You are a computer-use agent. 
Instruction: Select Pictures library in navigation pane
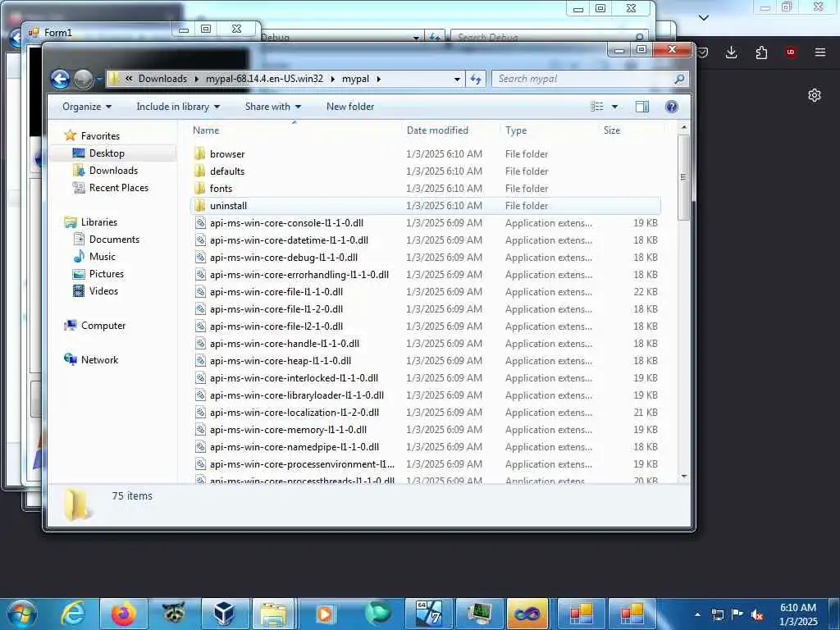107,274
